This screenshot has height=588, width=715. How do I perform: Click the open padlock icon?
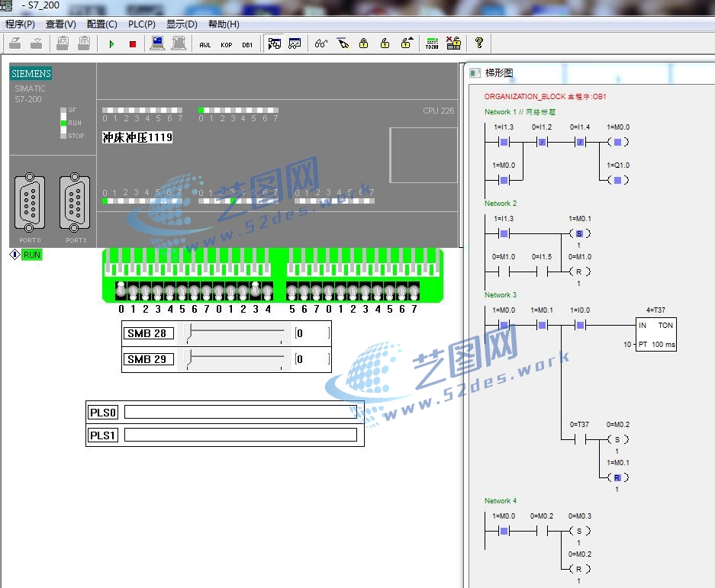385,43
